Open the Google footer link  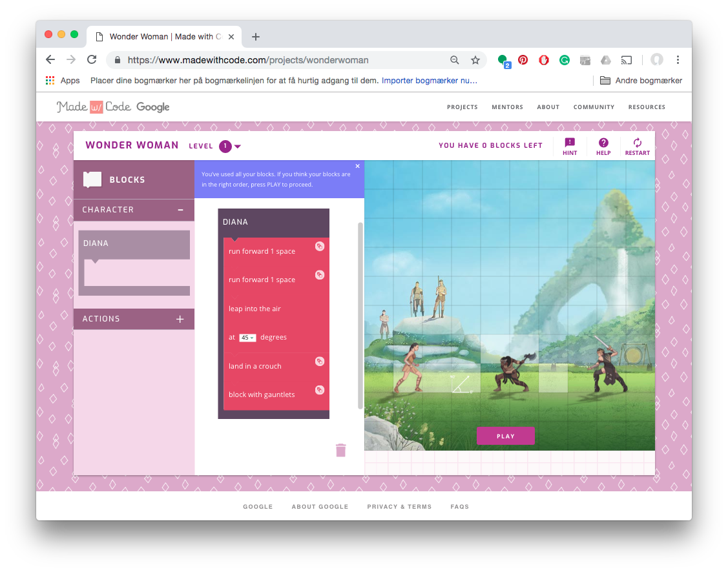coord(258,507)
